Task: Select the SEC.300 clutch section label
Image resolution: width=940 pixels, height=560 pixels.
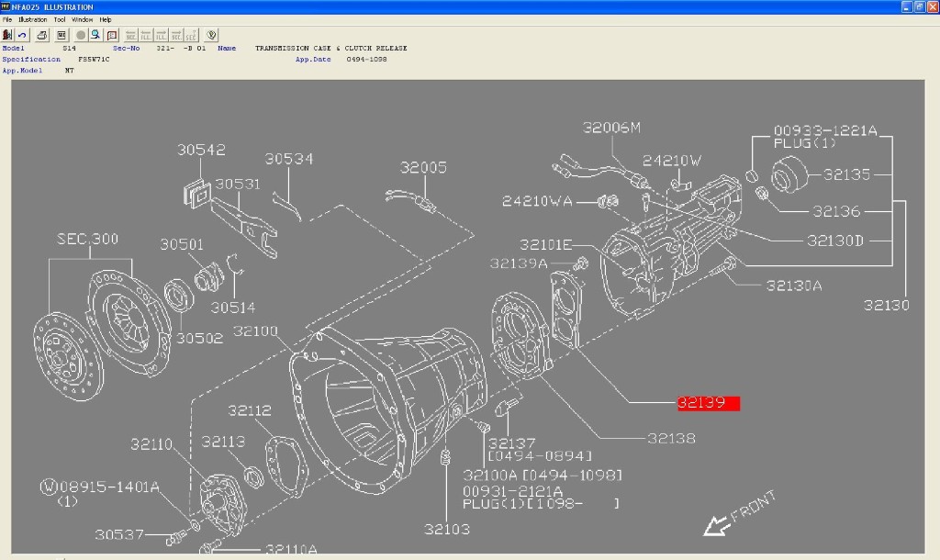Action: click(86, 240)
